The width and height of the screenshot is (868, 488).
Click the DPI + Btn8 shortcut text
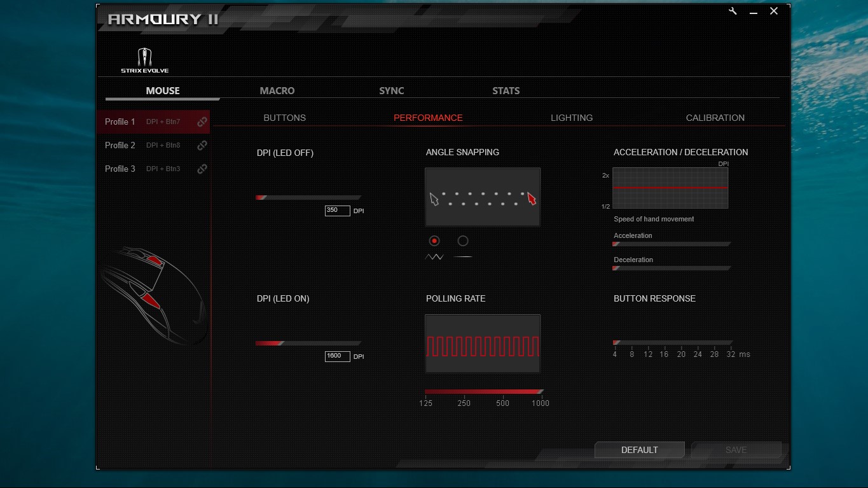pos(163,145)
